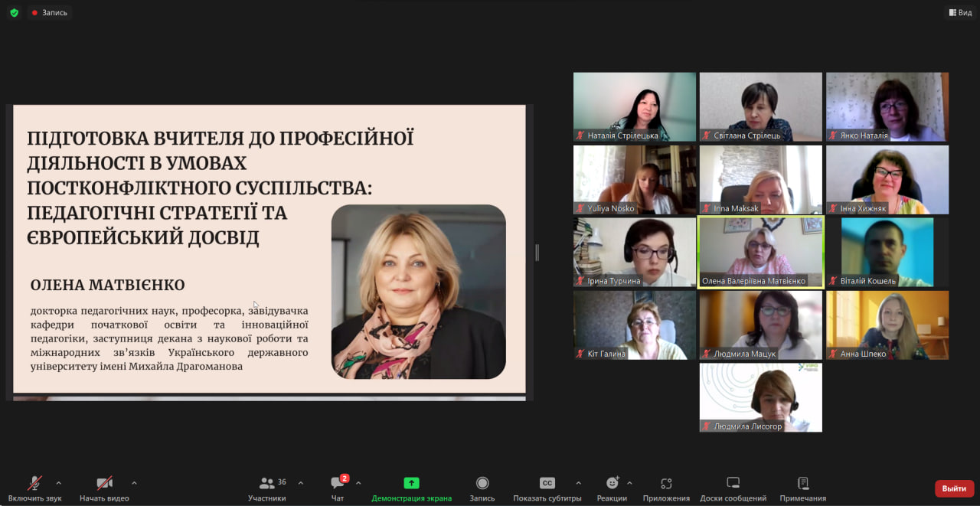Select Ірина Турчина video tile
The height and width of the screenshot is (506, 980).
click(x=635, y=253)
